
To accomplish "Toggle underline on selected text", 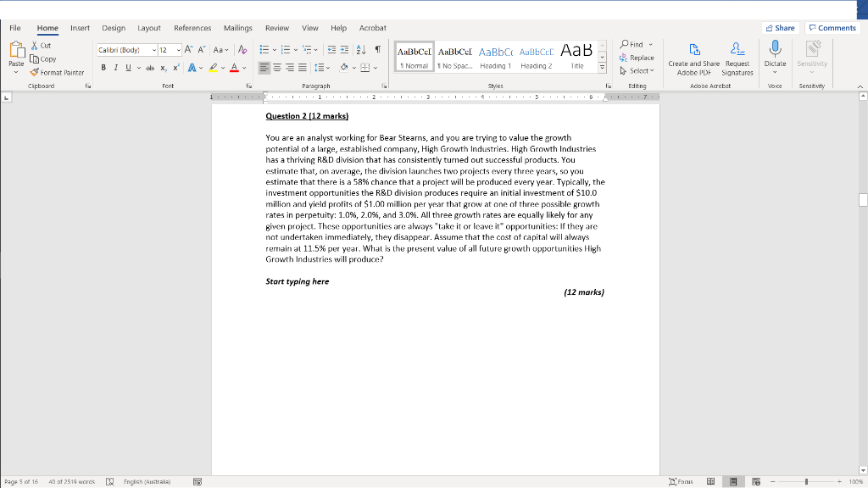I will click(x=127, y=67).
